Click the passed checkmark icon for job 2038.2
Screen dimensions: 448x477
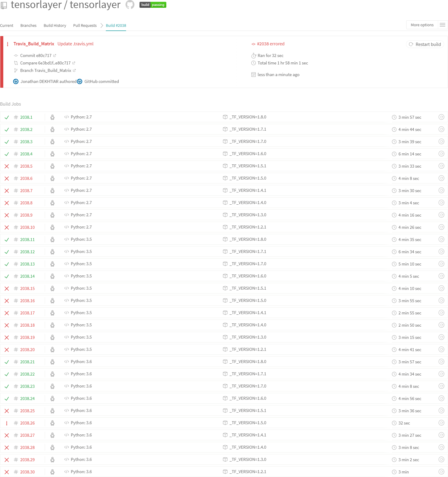click(7, 129)
